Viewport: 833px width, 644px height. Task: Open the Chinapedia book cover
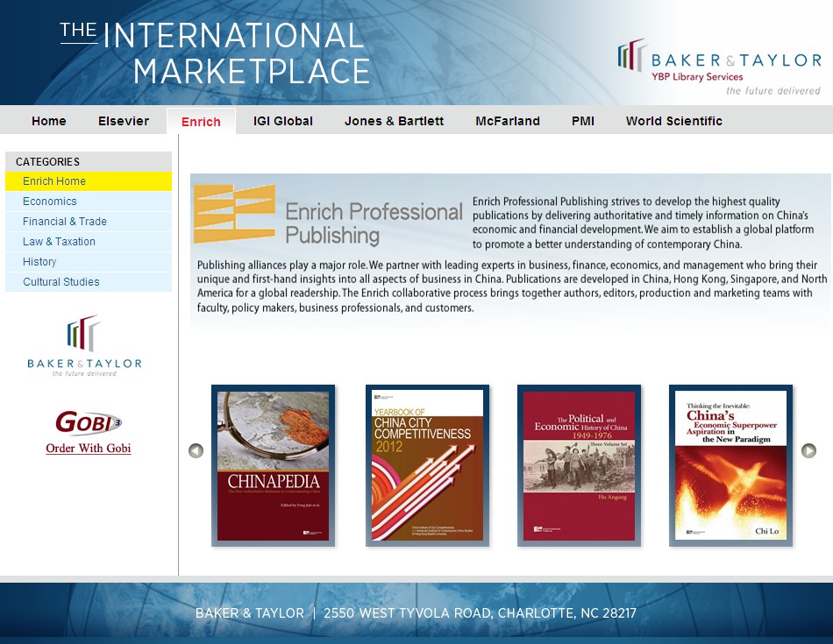click(273, 465)
